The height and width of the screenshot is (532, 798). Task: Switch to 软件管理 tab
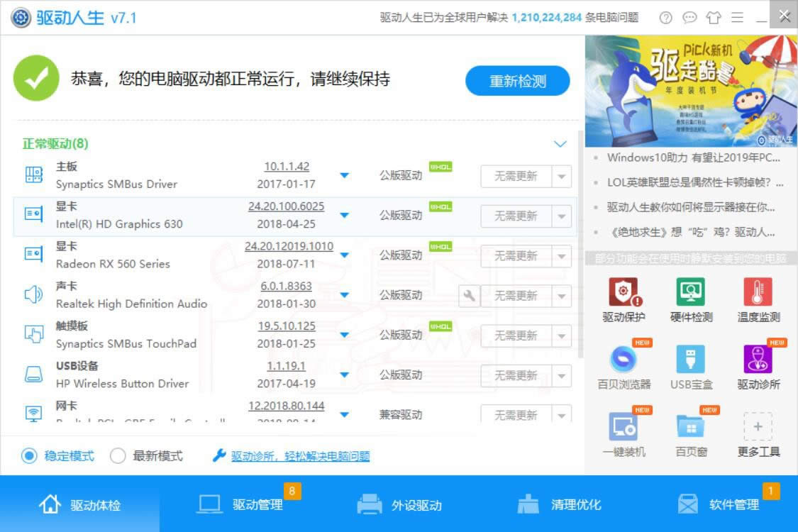[718, 504]
